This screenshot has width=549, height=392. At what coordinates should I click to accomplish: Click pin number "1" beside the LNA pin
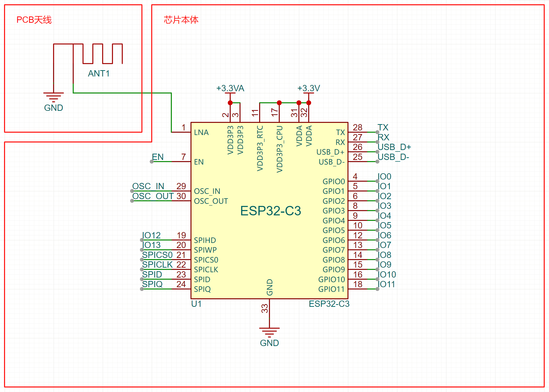184,128
